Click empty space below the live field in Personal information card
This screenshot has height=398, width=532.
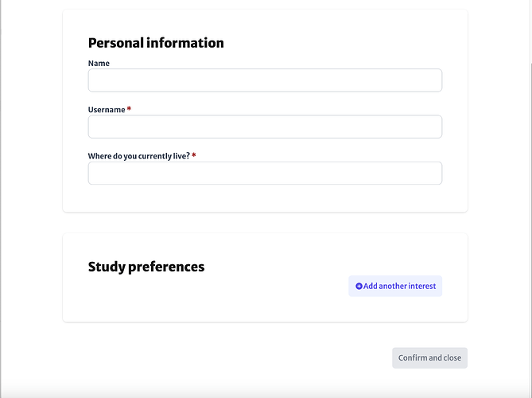pos(265,198)
